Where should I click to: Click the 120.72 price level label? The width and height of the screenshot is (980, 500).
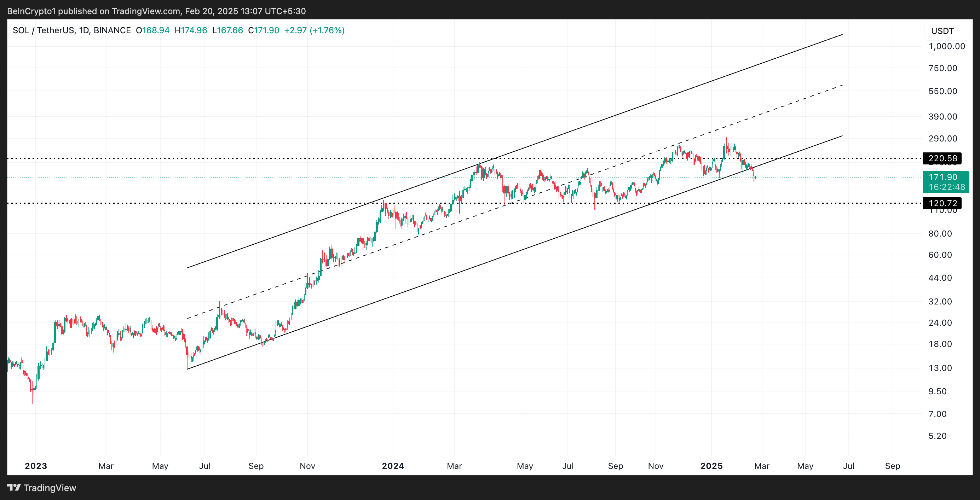(x=942, y=203)
